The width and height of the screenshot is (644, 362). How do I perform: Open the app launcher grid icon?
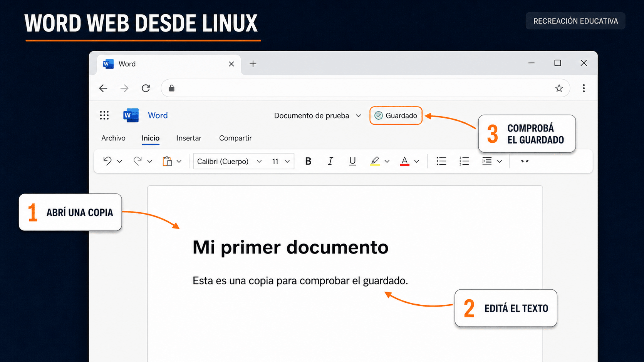[104, 115]
